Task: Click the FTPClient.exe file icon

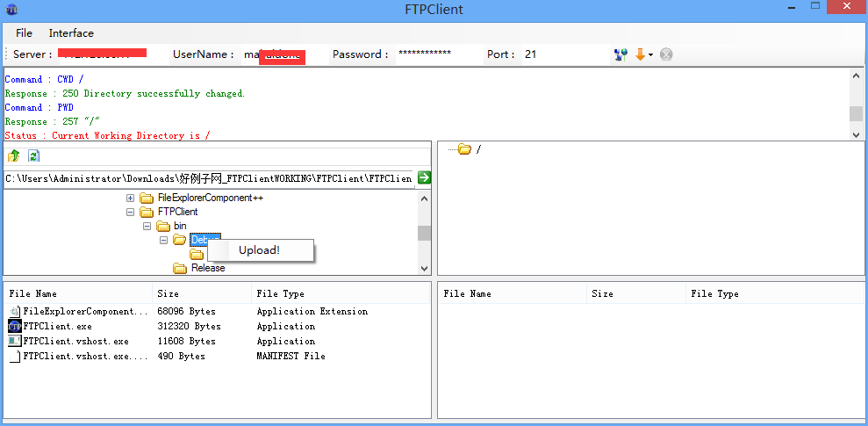Action: click(x=15, y=326)
